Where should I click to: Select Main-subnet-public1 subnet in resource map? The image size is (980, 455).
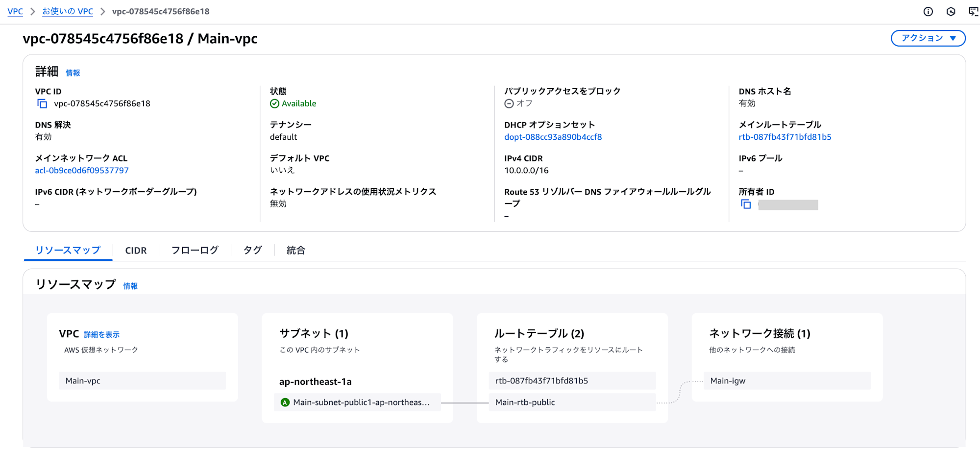357,403
